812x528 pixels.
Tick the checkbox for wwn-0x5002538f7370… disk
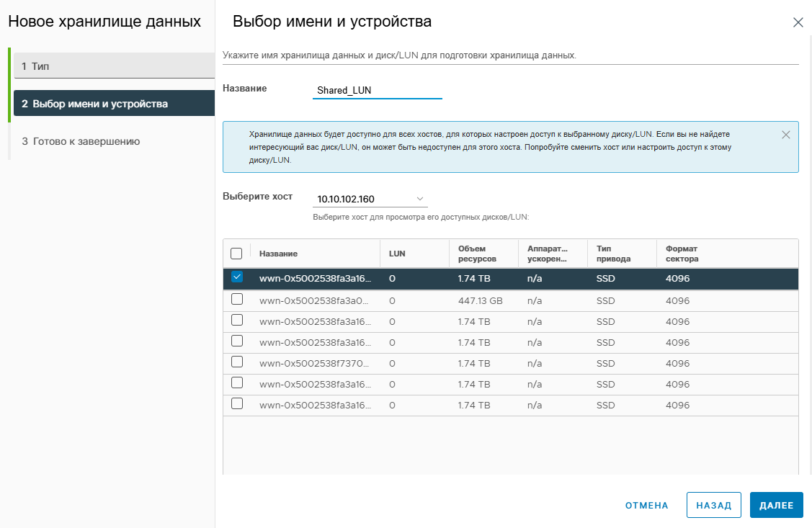[x=236, y=362]
